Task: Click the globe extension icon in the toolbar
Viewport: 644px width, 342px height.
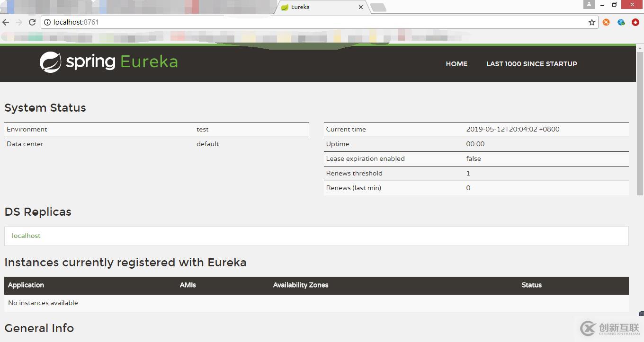Action: pyautogui.click(x=621, y=22)
